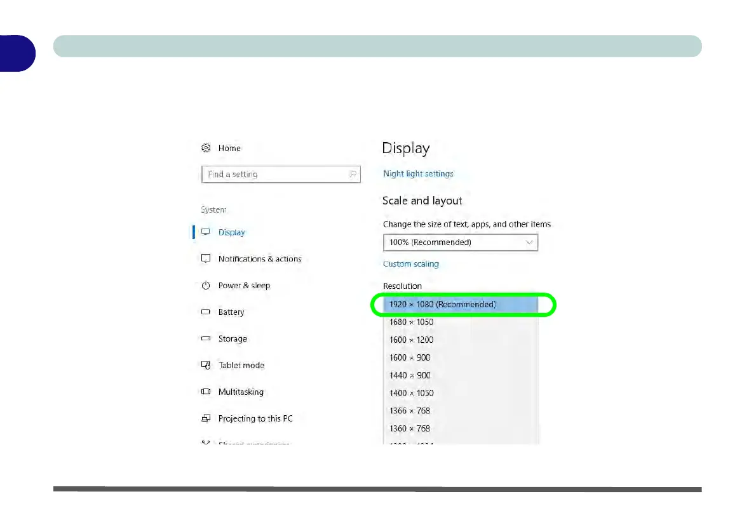Click the Projecting to this PC icon
Viewport: 756px width, 532px height.
coord(206,419)
